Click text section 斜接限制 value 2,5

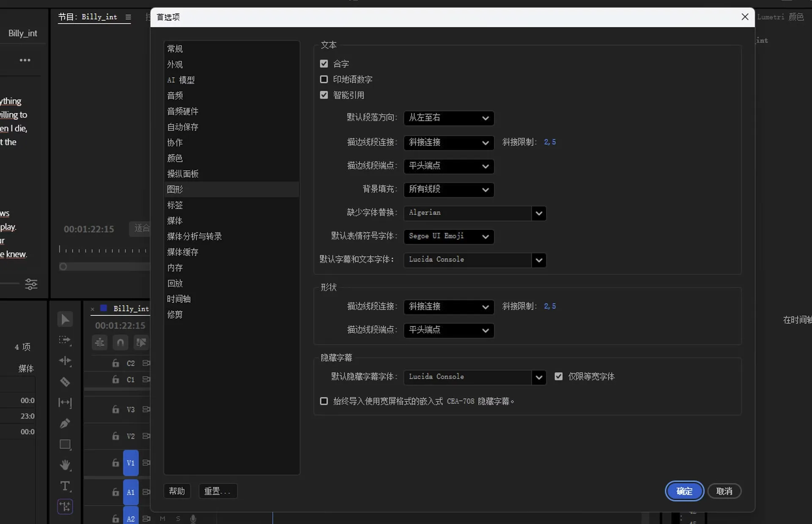[550, 142]
